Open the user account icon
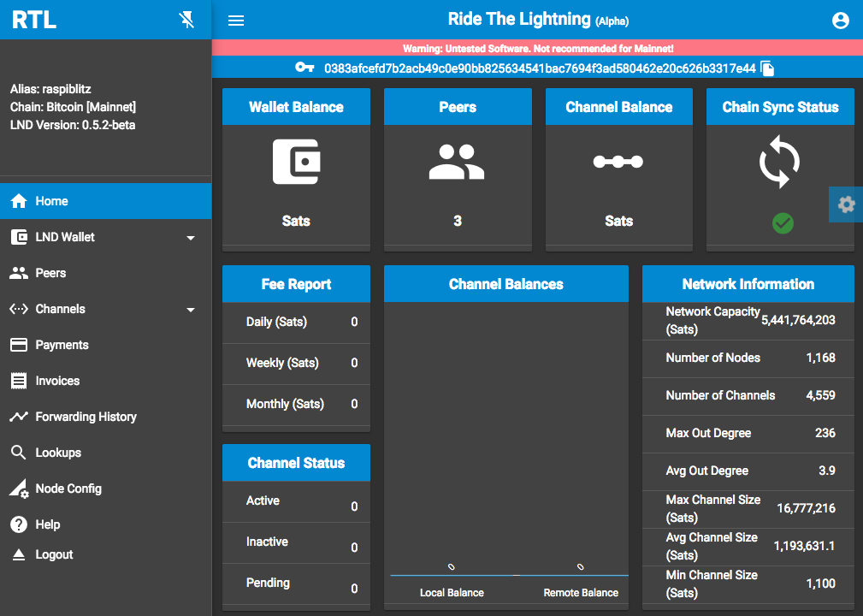Image resolution: width=863 pixels, height=616 pixels. pos(840,21)
